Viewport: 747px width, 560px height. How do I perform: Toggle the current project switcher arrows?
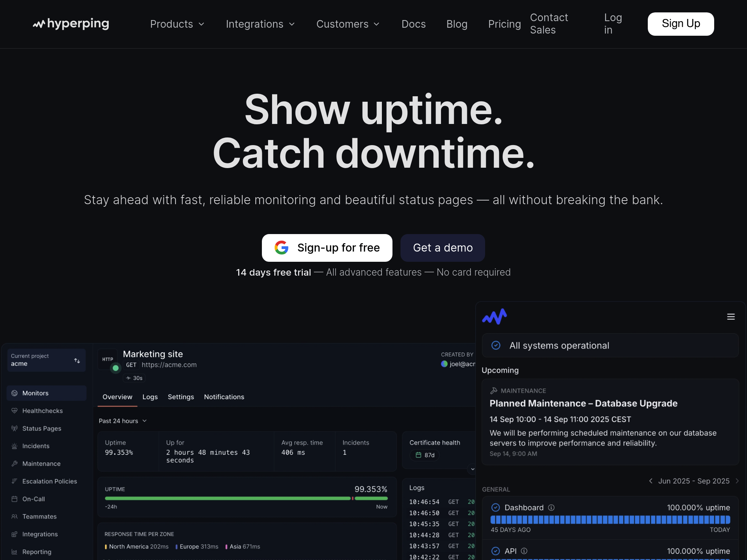pos(77,361)
